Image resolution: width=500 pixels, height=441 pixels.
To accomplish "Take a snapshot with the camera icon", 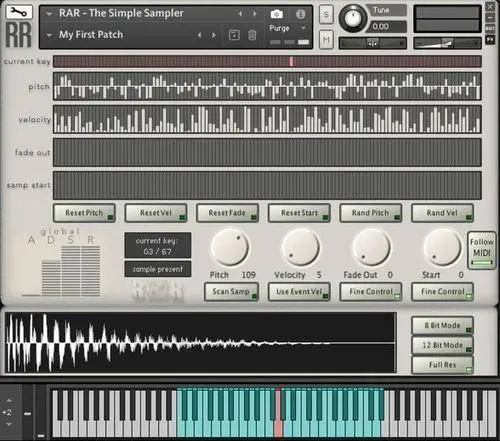I will pyautogui.click(x=277, y=14).
